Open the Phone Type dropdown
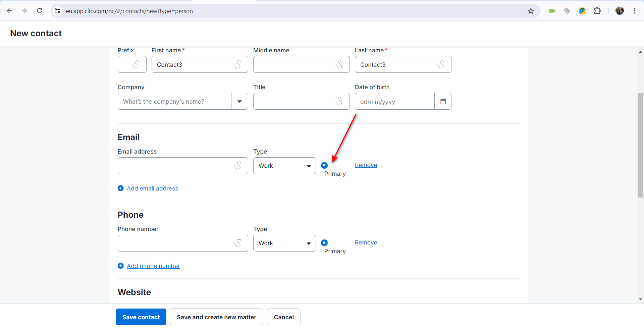This screenshot has height=329, width=644. tap(284, 243)
